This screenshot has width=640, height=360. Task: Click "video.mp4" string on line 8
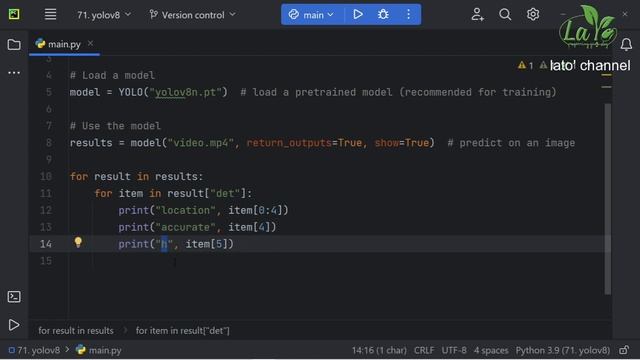pos(200,143)
